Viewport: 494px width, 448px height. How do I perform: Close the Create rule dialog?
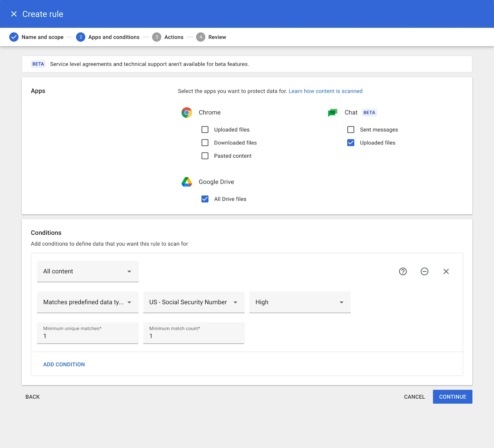point(14,14)
